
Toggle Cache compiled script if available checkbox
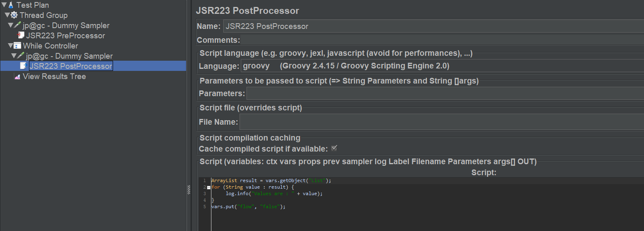click(334, 148)
